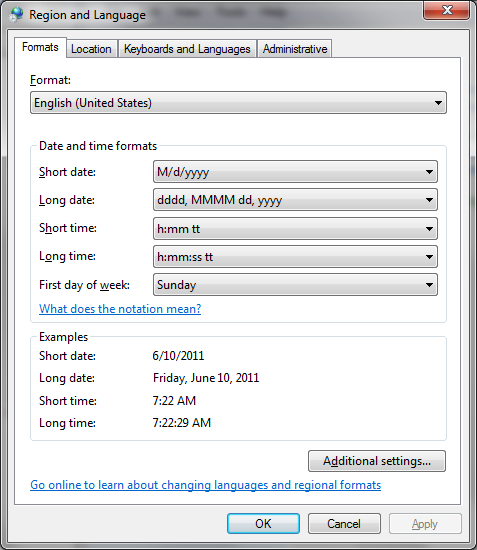This screenshot has height=550, width=477.
Task: Open the Long time format dropdown
Action: click(x=295, y=257)
